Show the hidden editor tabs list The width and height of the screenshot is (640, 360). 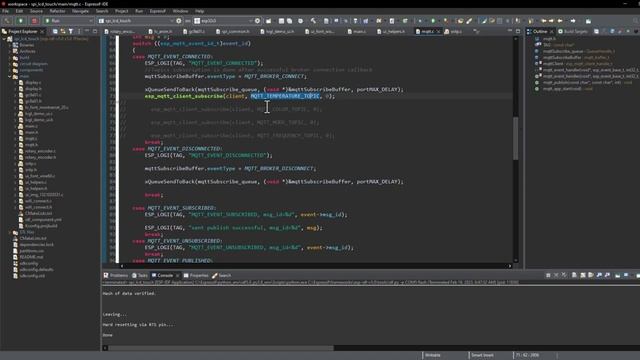tap(476, 31)
